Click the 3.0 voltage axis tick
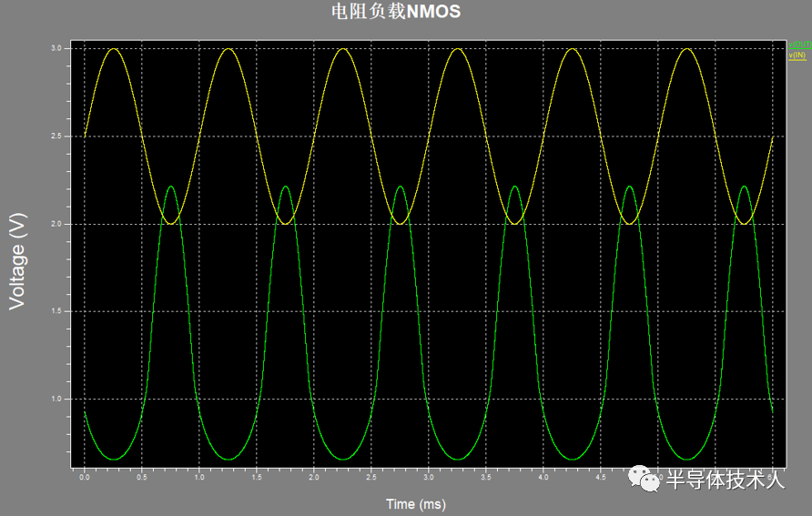This screenshot has width=812, height=516. 56,48
